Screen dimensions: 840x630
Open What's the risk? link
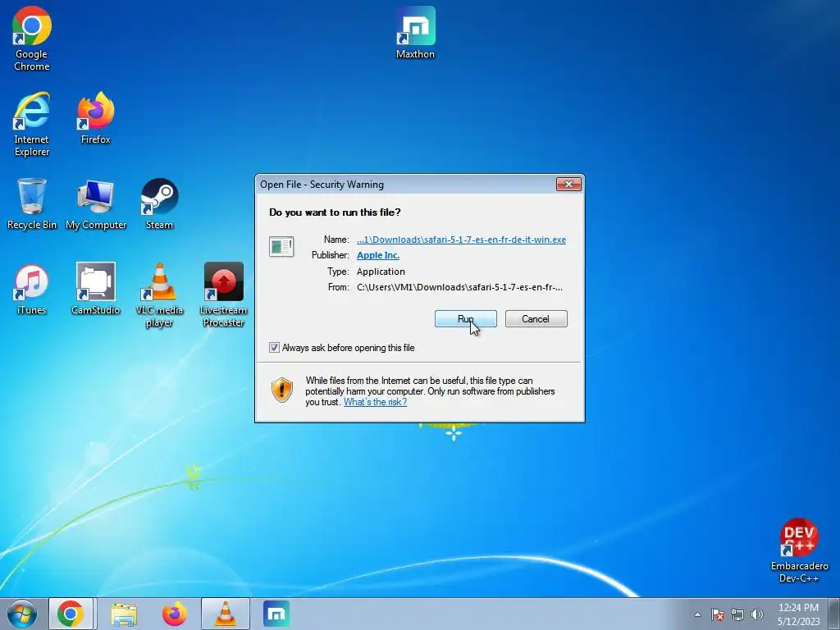click(x=375, y=402)
